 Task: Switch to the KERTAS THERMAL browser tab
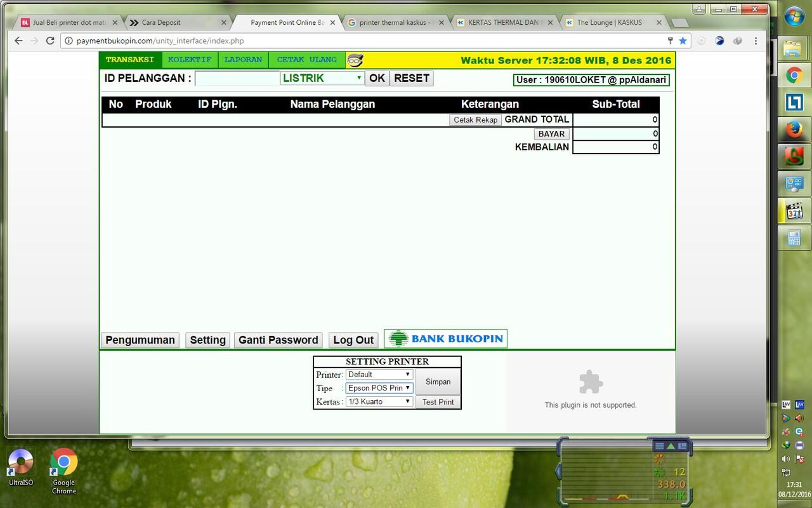click(504, 22)
